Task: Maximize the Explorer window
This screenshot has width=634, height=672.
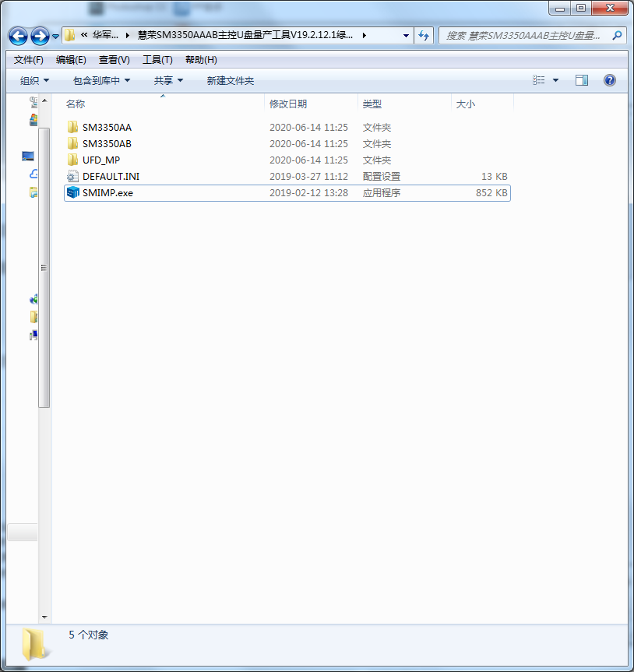Action: click(581, 8)
